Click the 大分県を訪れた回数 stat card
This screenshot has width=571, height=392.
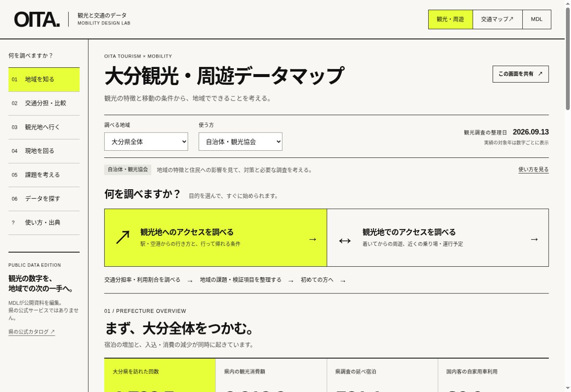coord(160,375)
